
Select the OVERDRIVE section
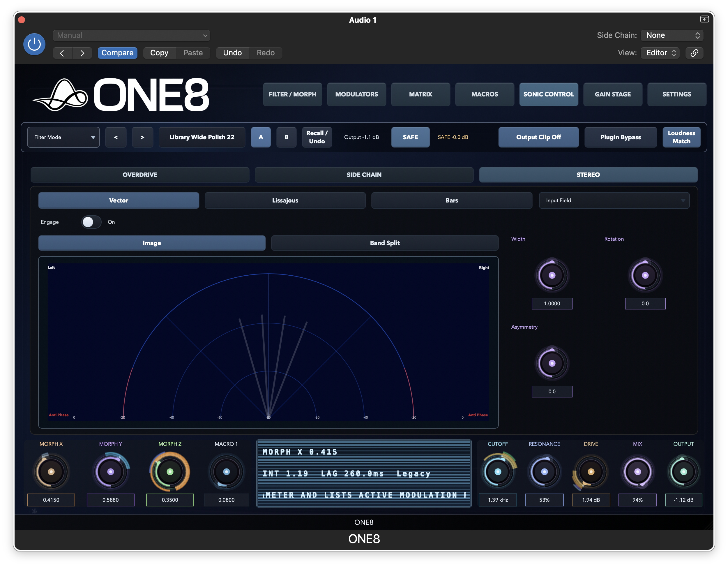click(140, 175)
